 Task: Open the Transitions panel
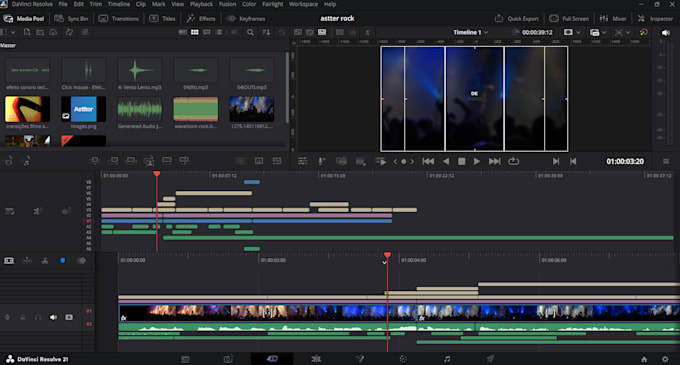coord(119,19)
